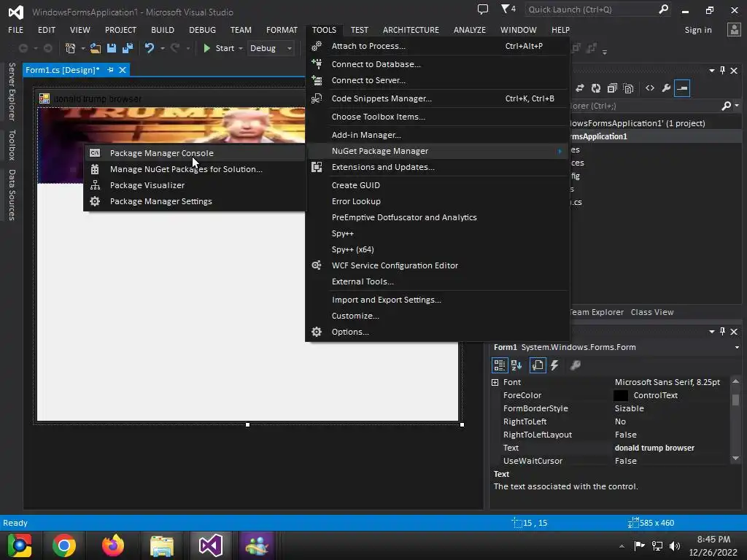Show hidden tray icons arrow

pos(622,546)
